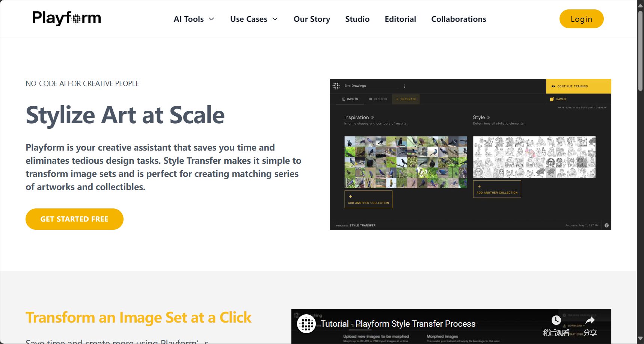
Task: Click the Playform logo
Action: [x=67, y=18]
